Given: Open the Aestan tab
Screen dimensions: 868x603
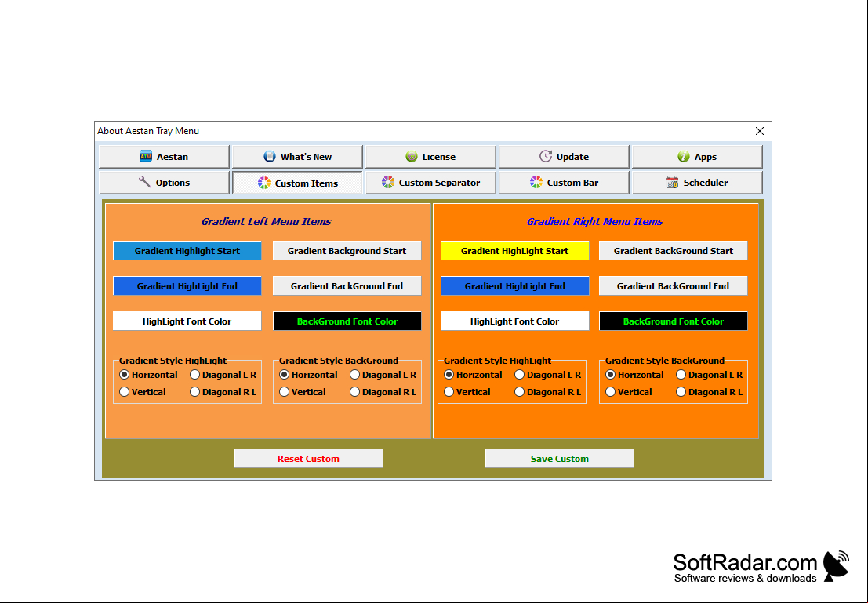Looking at the screenshot, I should [164, 157].
